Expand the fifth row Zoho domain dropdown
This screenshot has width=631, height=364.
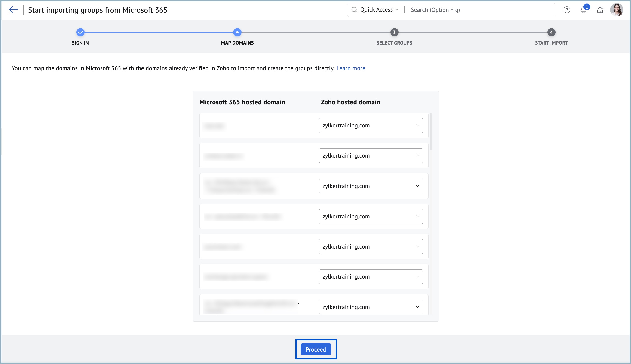(371, 246)
